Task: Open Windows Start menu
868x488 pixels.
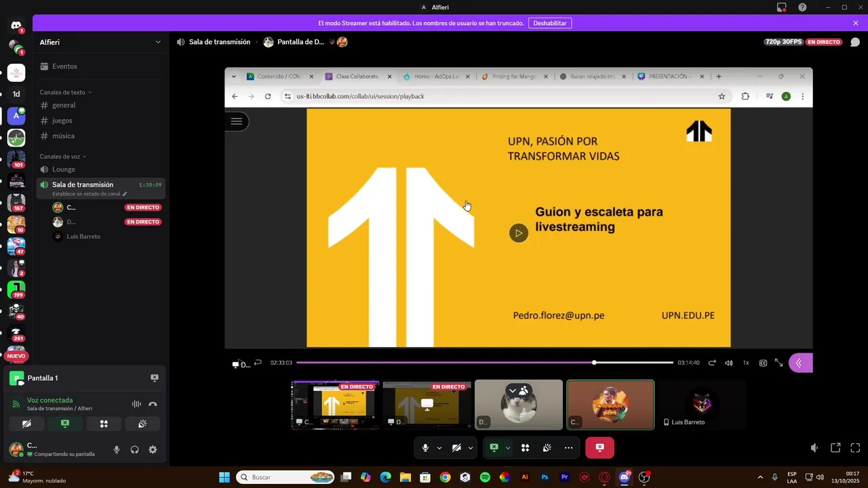Action: (x=224, y=477)
